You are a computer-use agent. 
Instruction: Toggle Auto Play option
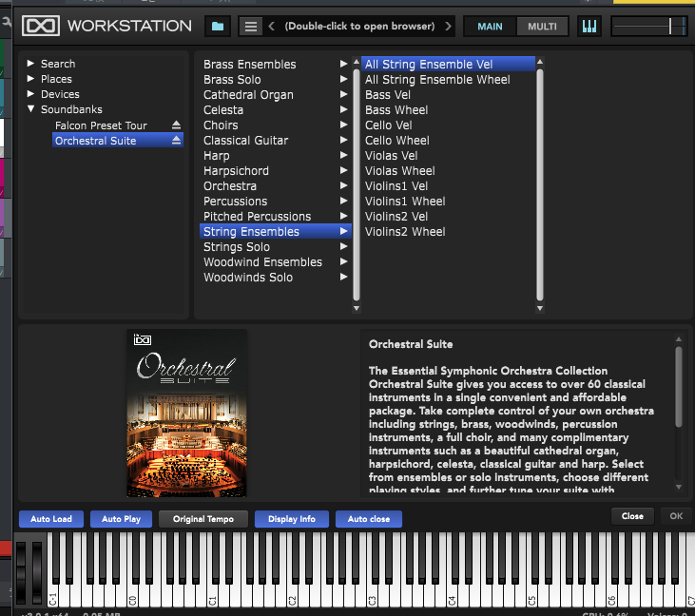[x=121, y=519]
